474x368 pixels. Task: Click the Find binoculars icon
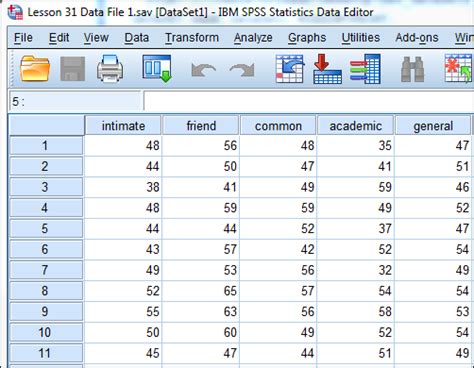412,69
